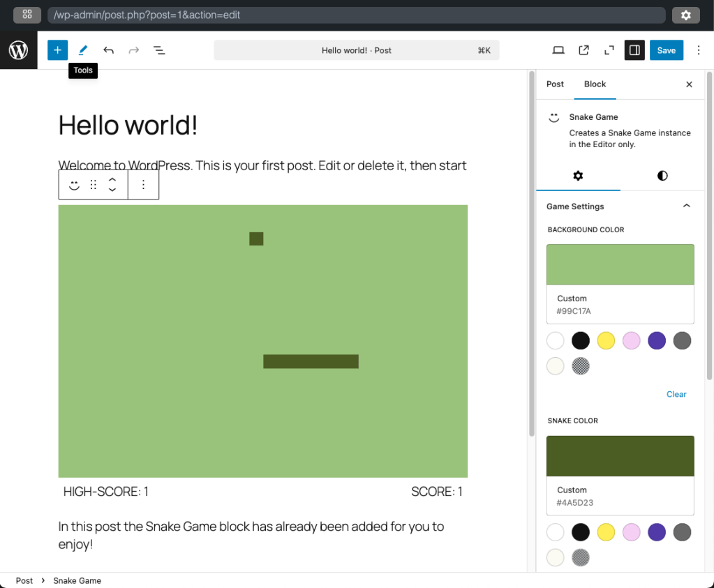Click the Hello world! command palette bar
This screenshot has height=588, width=714.
(x=356, y=50)
